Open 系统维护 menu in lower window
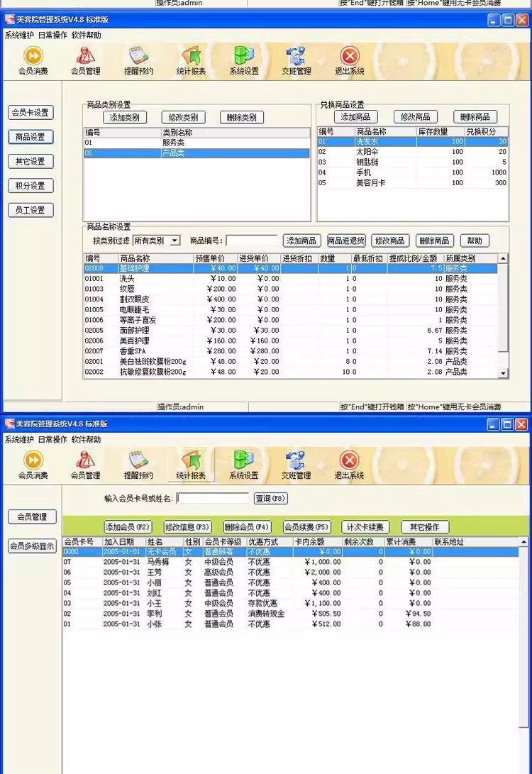The height and width of the screenshot is (774, 532). coord(19,440)
